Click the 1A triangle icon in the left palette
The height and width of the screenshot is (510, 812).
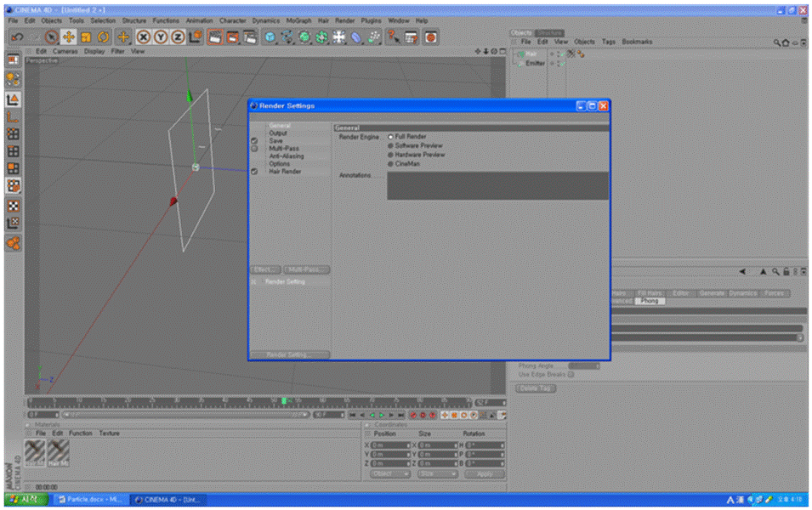click(x=13, y=99)
